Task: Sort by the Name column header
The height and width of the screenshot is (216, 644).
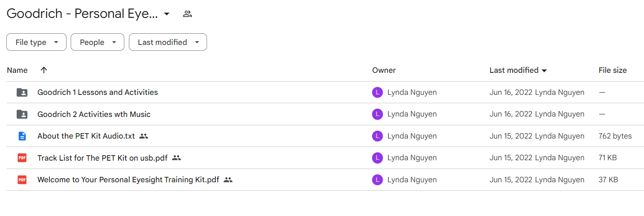Action: click(17, 70)
